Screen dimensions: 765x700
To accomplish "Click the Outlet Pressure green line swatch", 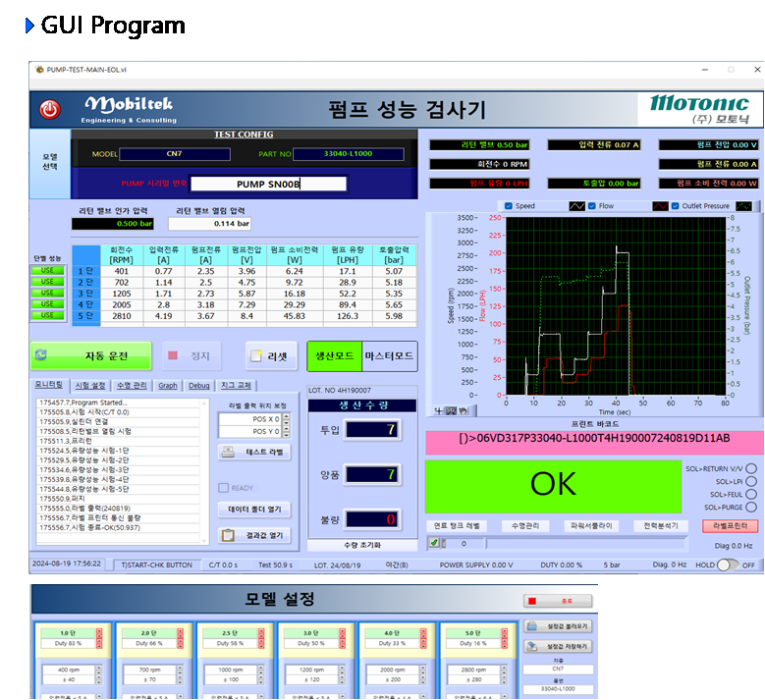I will [744, 206].
